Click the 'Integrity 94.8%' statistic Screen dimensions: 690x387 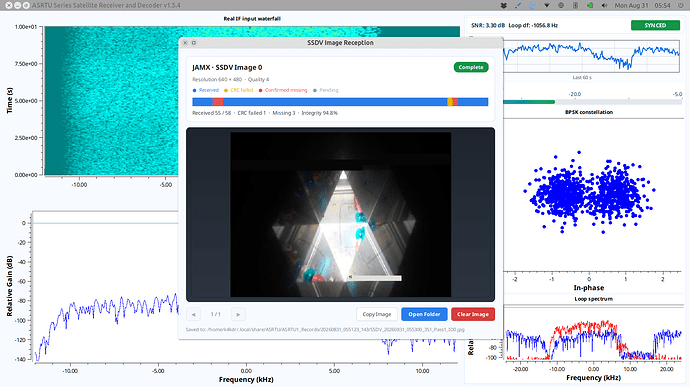click(x=319, y=113)
